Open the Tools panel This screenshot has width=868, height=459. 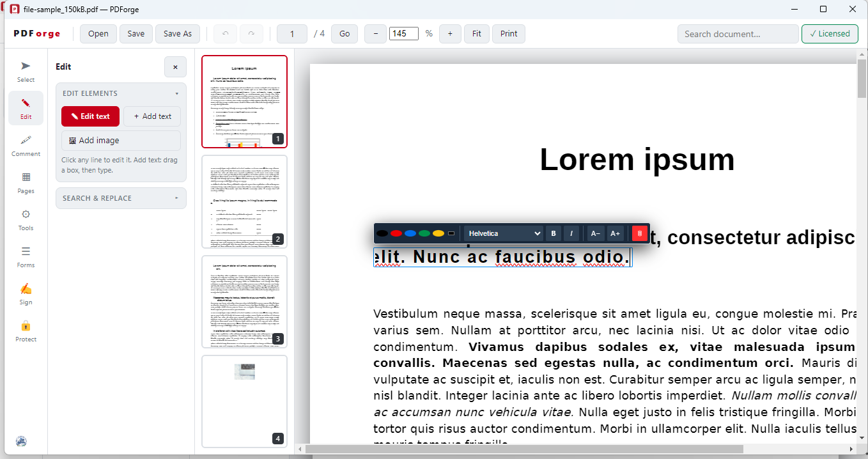(26, 219)
